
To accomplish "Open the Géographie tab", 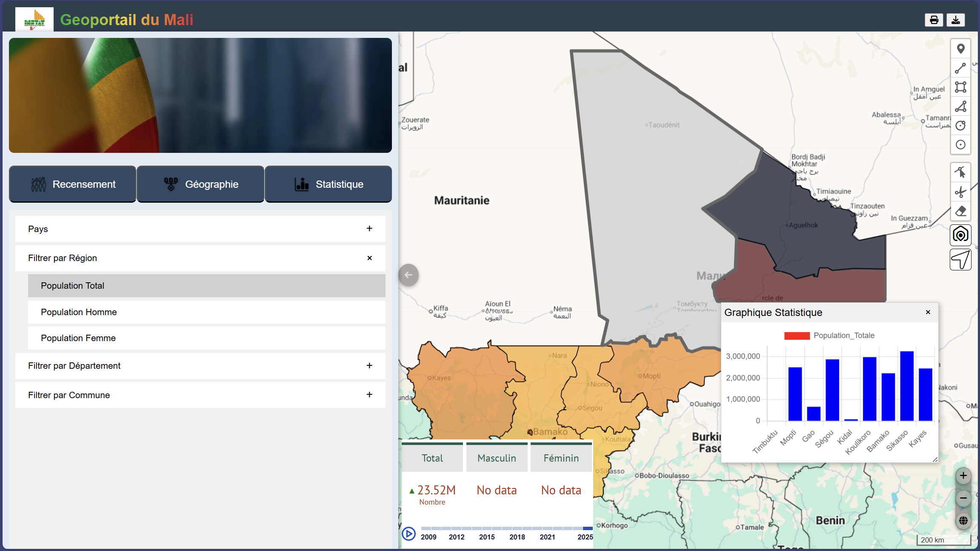I will pyautogui.click(x=200, y=184).
